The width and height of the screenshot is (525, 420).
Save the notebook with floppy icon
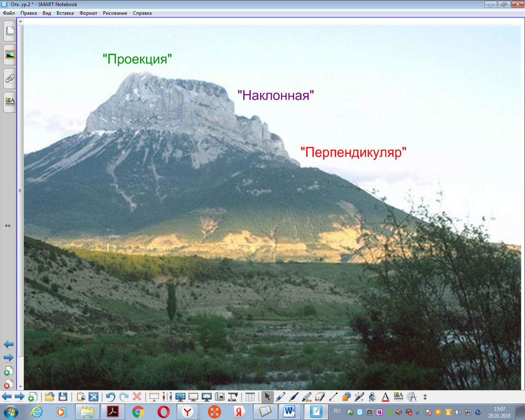pos(63,397)
